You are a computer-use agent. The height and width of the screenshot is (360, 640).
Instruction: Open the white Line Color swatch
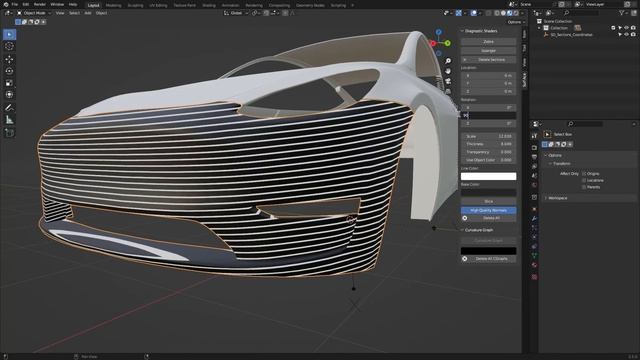489,176
